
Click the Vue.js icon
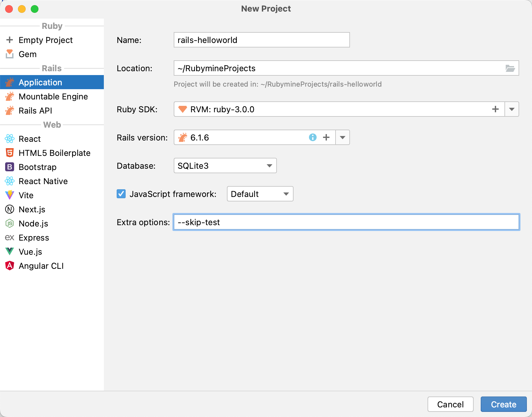(10, 251)
